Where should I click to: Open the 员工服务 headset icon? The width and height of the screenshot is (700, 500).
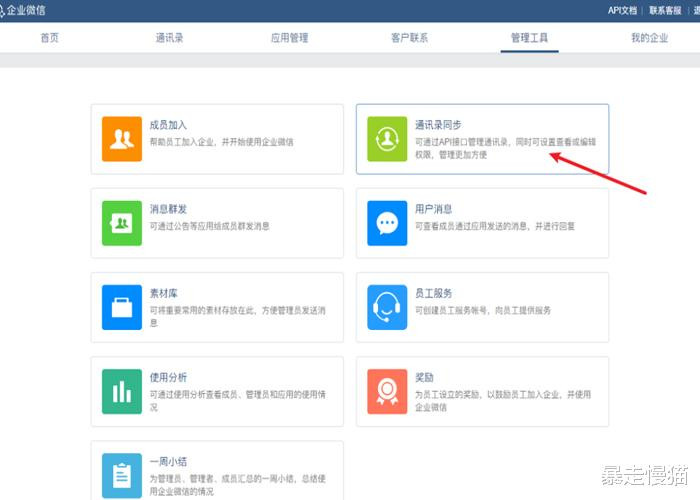click(x=387, y=307)
